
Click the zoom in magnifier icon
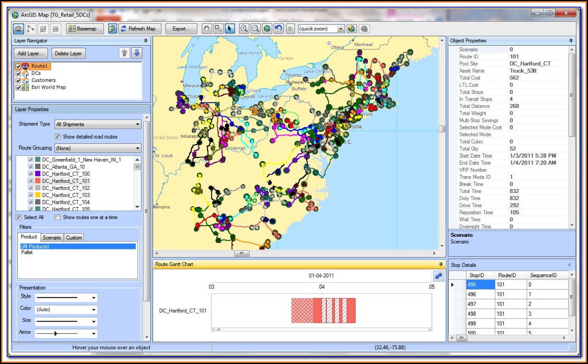coord(244,29)
